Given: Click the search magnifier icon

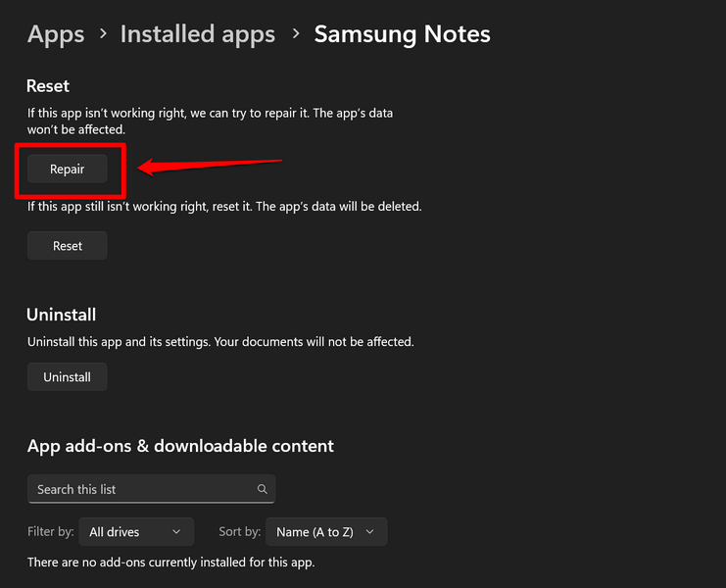Looking at the screenshot, I should pos(263,489).
